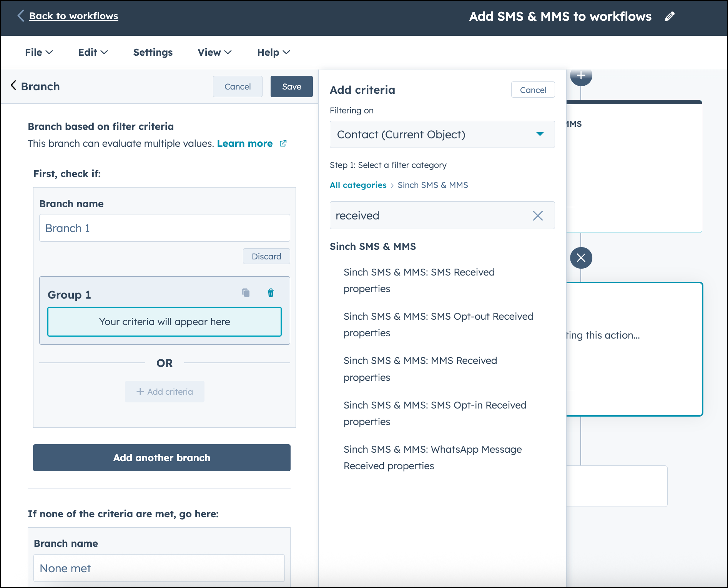Click the pencil edit icon next to workflow title
Image resolution: width=728 pixels, height=588 pixels.
pyautogui.click(x=670, y=16)
